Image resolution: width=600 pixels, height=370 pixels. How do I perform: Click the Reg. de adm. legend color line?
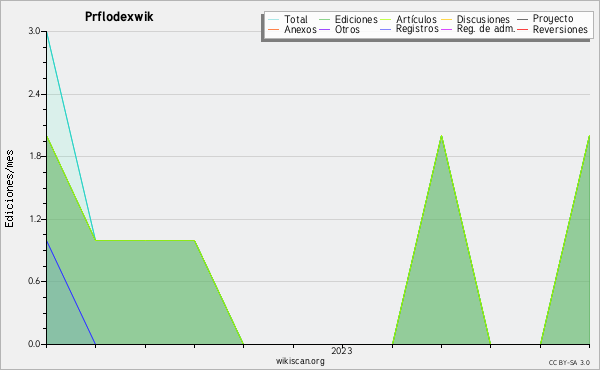coord(447,30)
